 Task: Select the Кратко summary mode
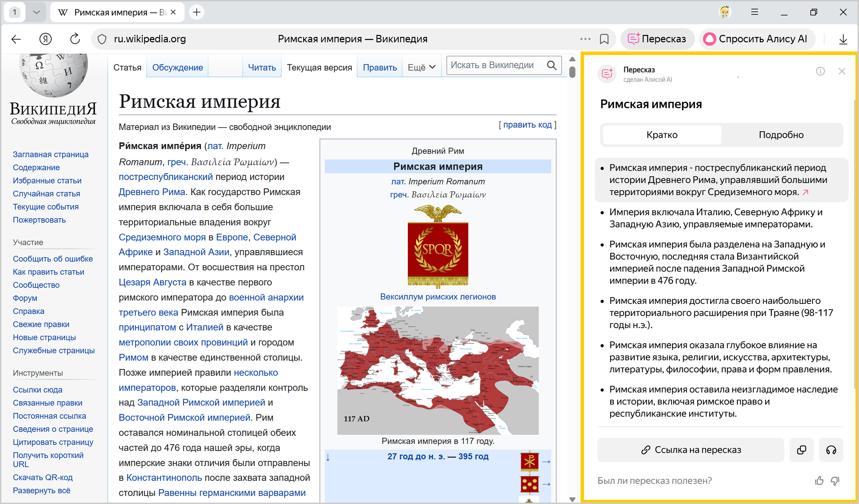(x=662, y=135)
